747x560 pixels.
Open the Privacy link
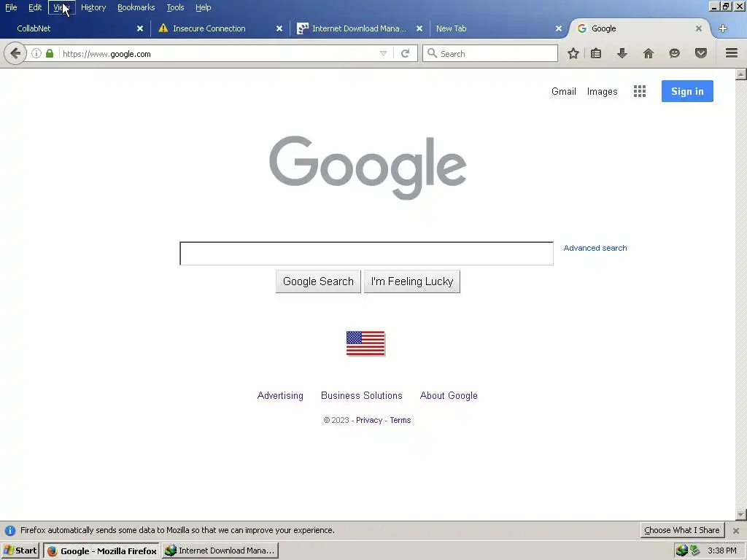coord(369,420)
